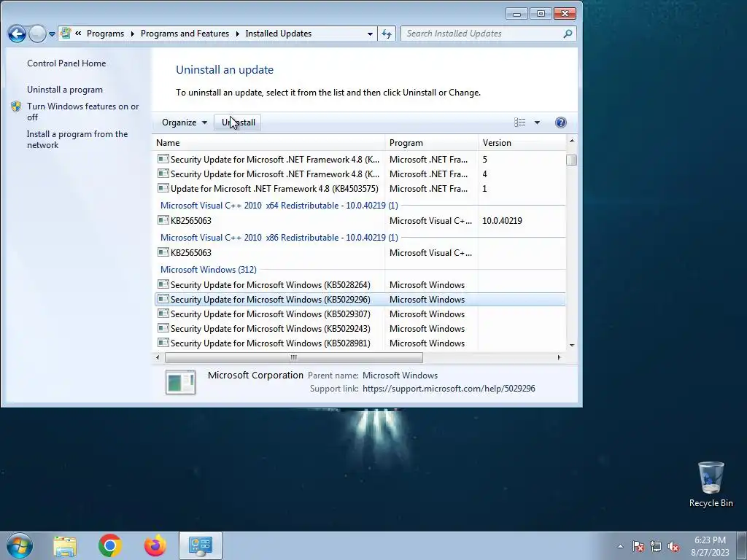Image resolution: width=747 pixels, height=560 pixels.
Task: Select .NET Framework 4.8 security update version 4
Action: tap(360, 174)
